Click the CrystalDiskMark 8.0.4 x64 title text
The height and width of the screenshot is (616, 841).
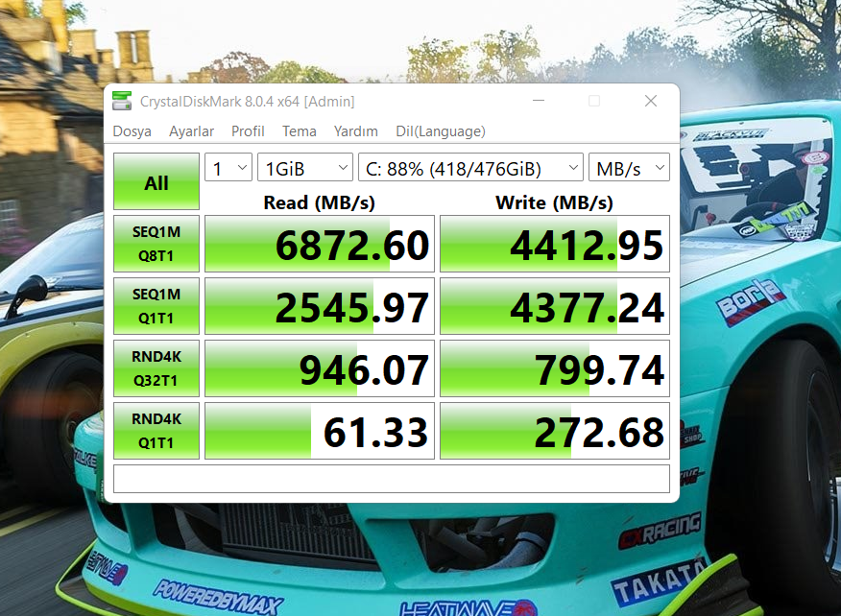coord(247,102)
